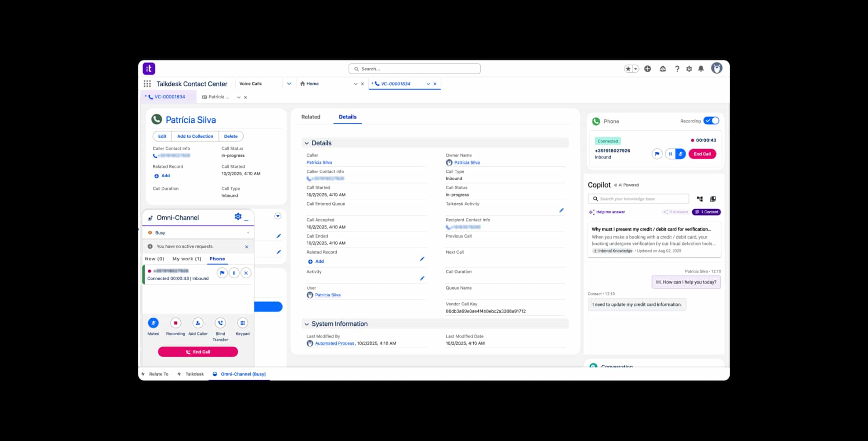Open Salesforce notifications bell

pyautogui.click(x=701, y=69)
